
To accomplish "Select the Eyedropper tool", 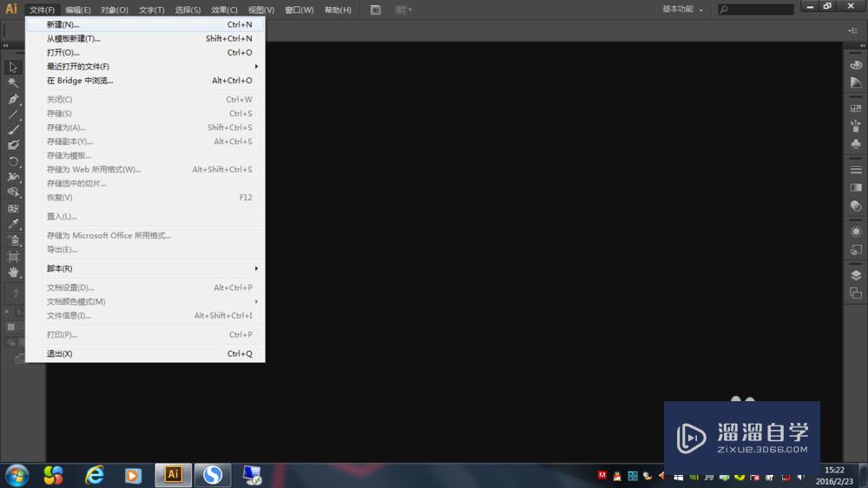I will coord(13,224).
